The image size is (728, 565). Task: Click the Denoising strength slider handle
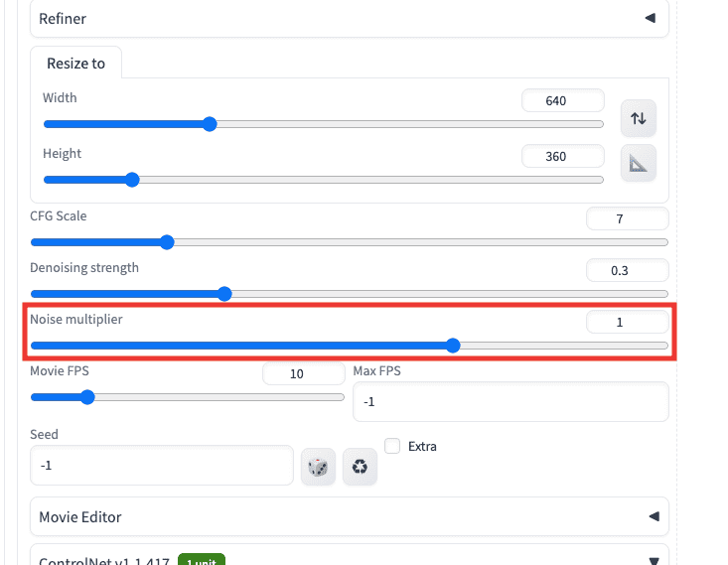pos(224,294)
